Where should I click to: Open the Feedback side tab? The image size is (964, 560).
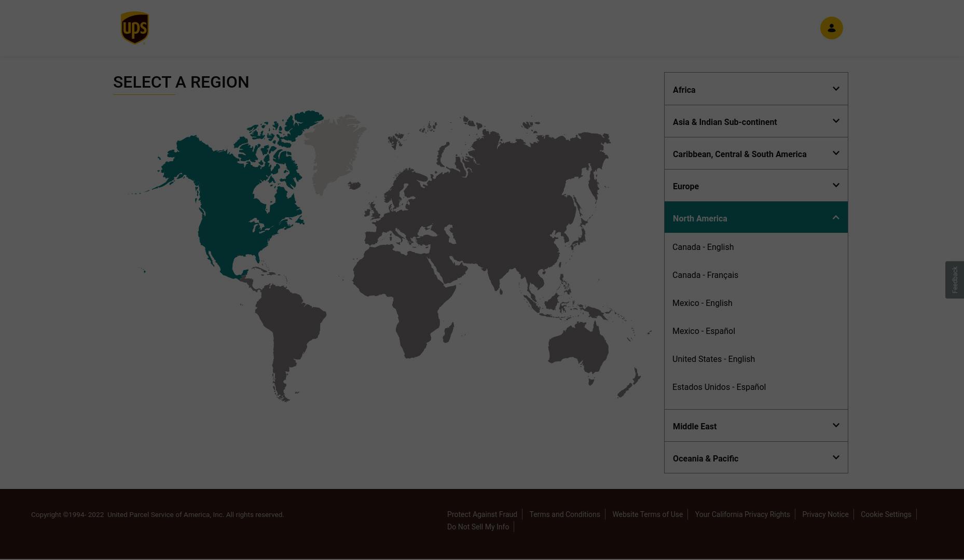954,279
